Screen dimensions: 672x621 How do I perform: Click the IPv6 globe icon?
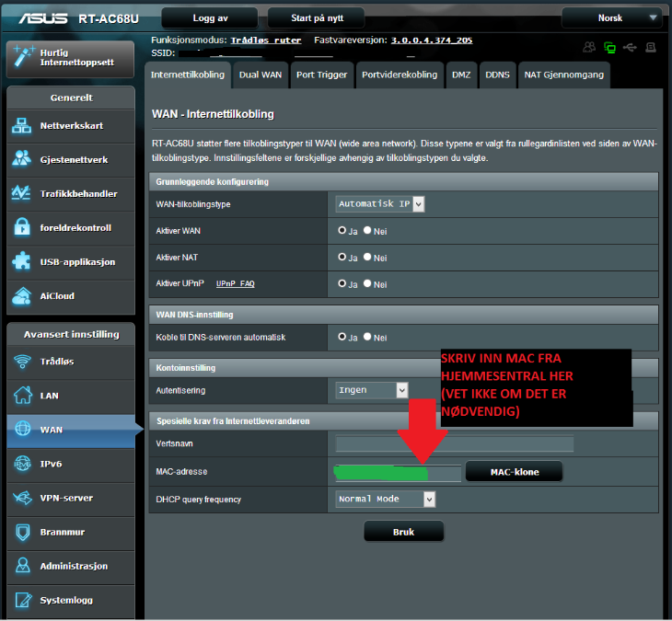23,464
